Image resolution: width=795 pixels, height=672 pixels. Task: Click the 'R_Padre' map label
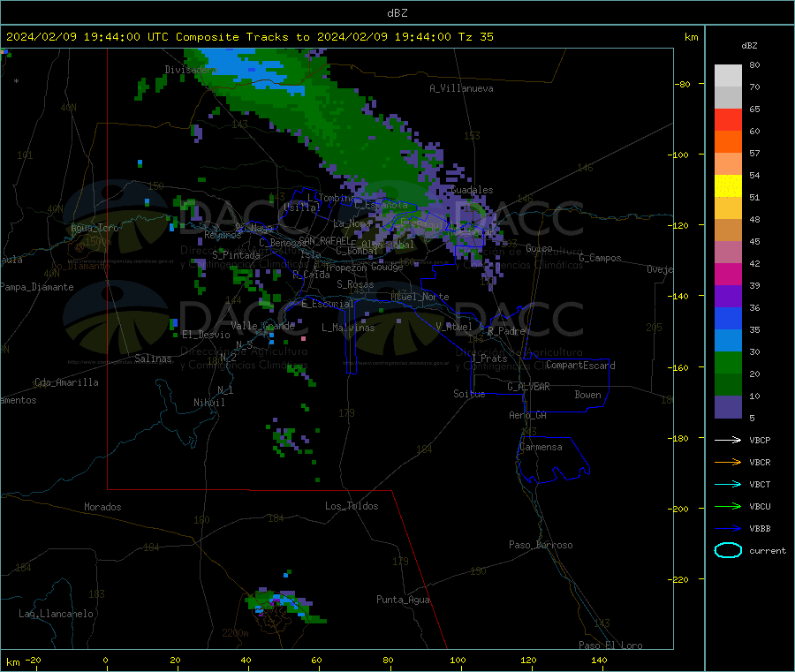point(506,331)
